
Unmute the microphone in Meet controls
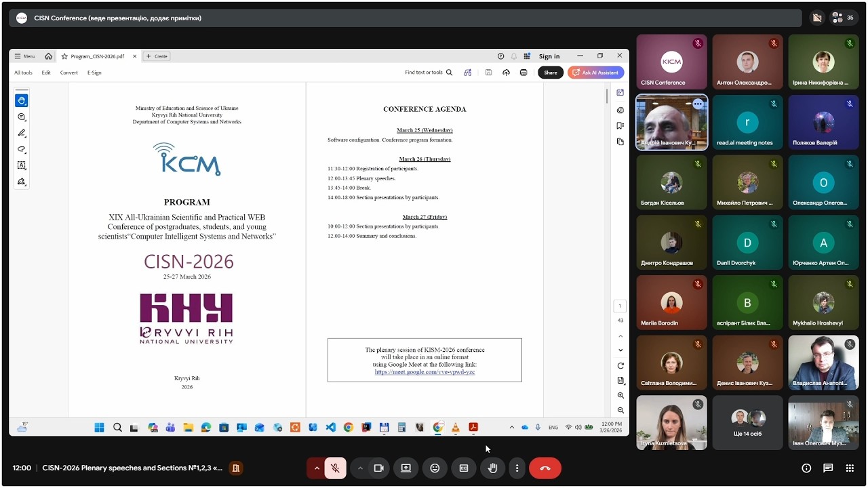[x=335, y=468]
